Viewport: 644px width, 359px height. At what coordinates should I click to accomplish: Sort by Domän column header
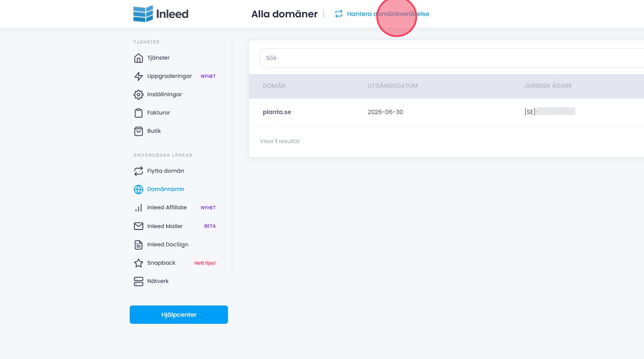(x=274, y=86)
